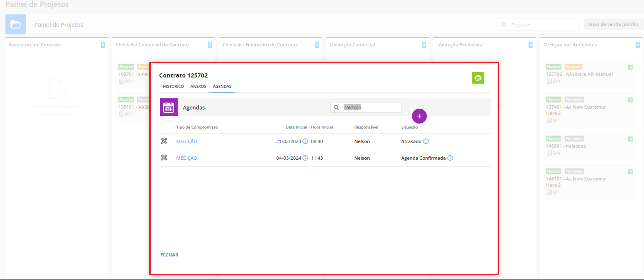644x280 pixels.
Task: Click the info icon beside date 21/02/2024
Action: pos(305,141)
